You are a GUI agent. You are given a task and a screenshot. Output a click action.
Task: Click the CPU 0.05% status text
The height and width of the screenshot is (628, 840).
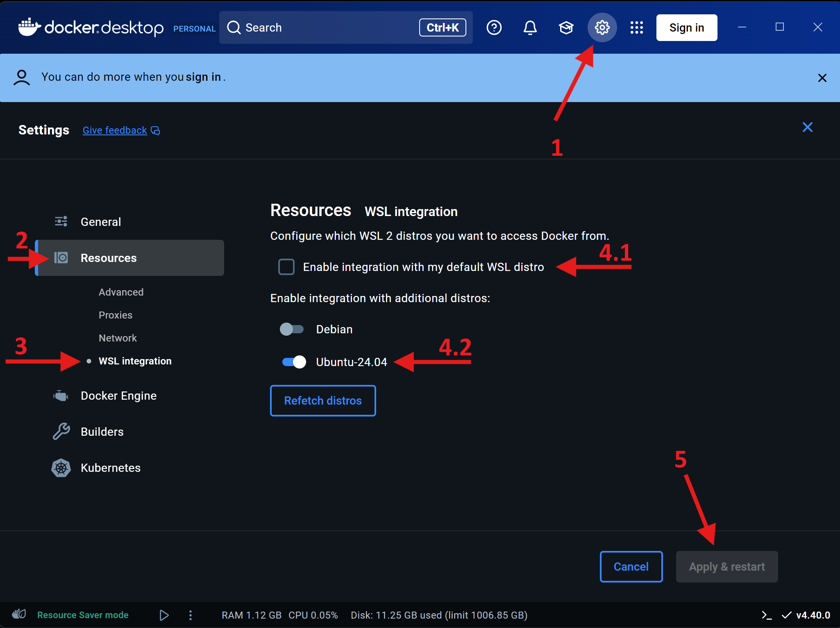313,615
